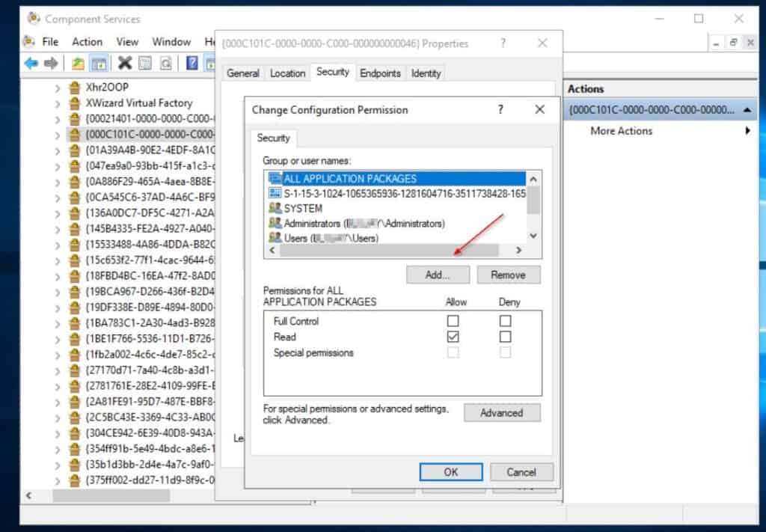Screen dimensions: 766x532
Task: Go back using the blue Back arrow
Action: (31, 63)
